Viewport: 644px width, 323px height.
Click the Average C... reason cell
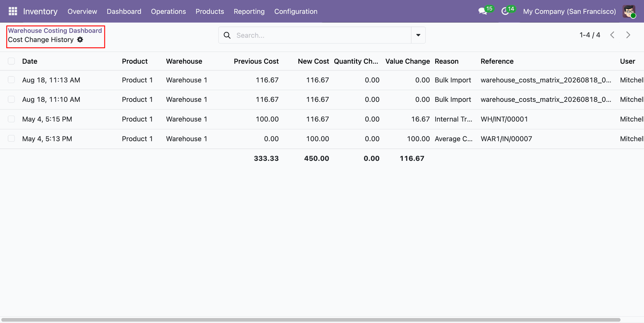pyautogui.click(x=453, y=139)
